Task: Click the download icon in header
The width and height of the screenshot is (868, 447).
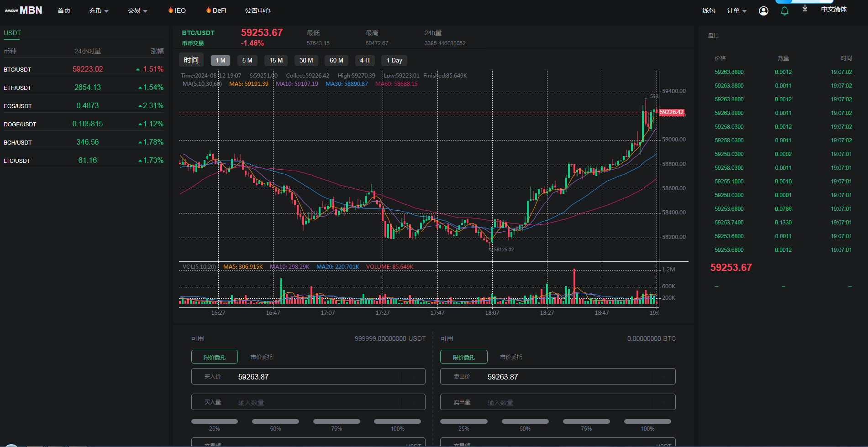Action: pos(805,9)
